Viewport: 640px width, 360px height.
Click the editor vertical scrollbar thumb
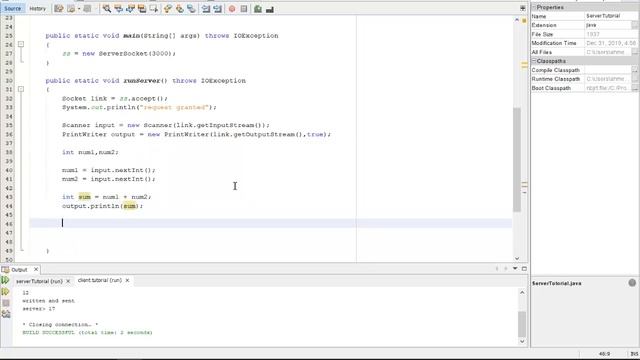[517, 160]
